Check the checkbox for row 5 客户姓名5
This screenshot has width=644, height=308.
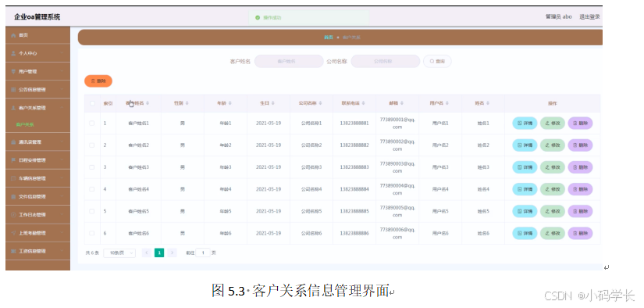click(x=92, y=211)
